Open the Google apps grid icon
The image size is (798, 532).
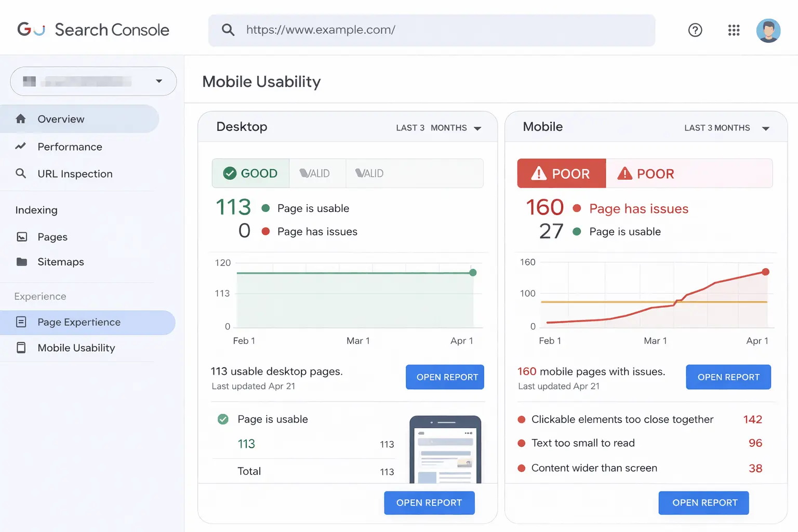[x=734, y=30]
